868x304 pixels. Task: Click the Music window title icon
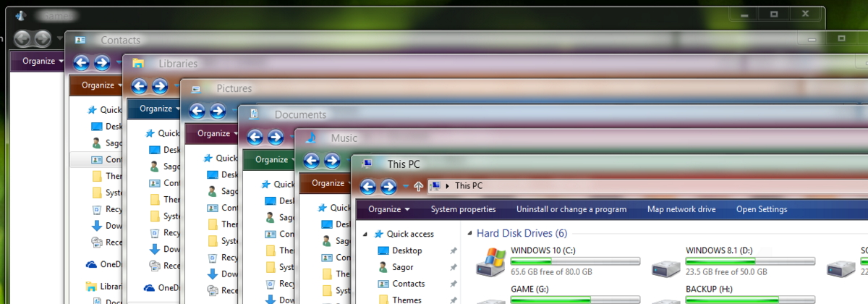point(310,138)
